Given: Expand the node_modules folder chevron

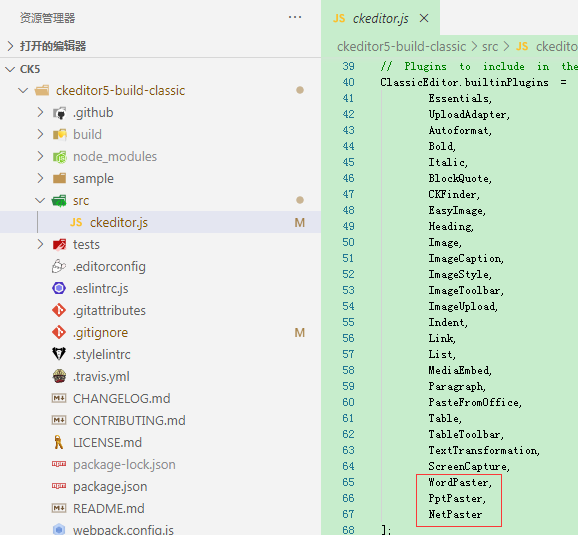Looking at the screenshot, I should 40,156.
